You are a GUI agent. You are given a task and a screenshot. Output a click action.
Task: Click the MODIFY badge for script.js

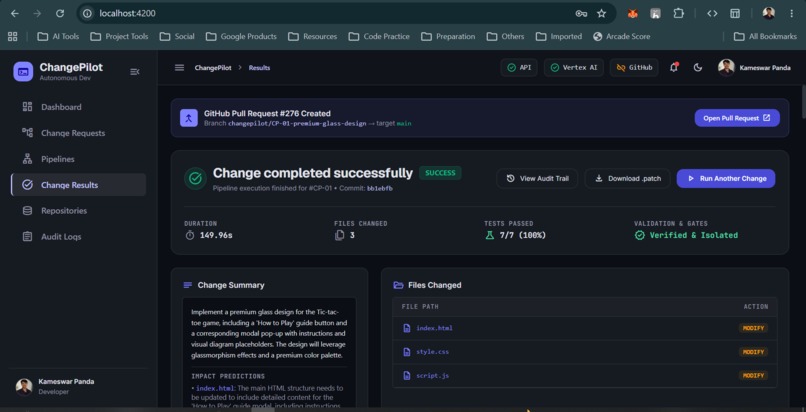754,376
